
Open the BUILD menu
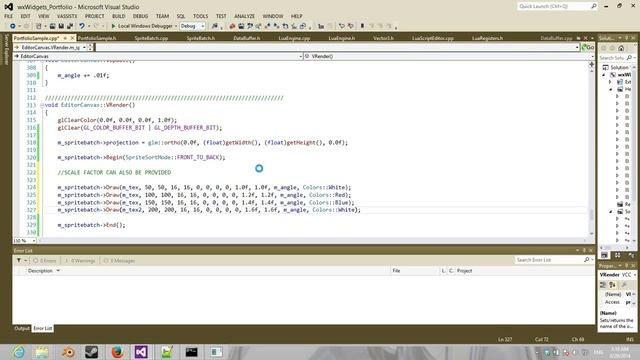coord(119,16)
